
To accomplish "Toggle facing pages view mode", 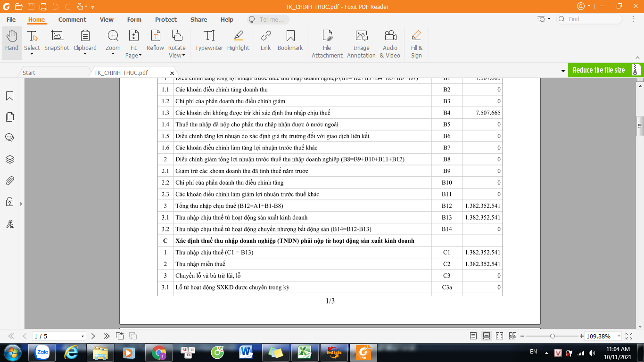I will pos(499,336).
